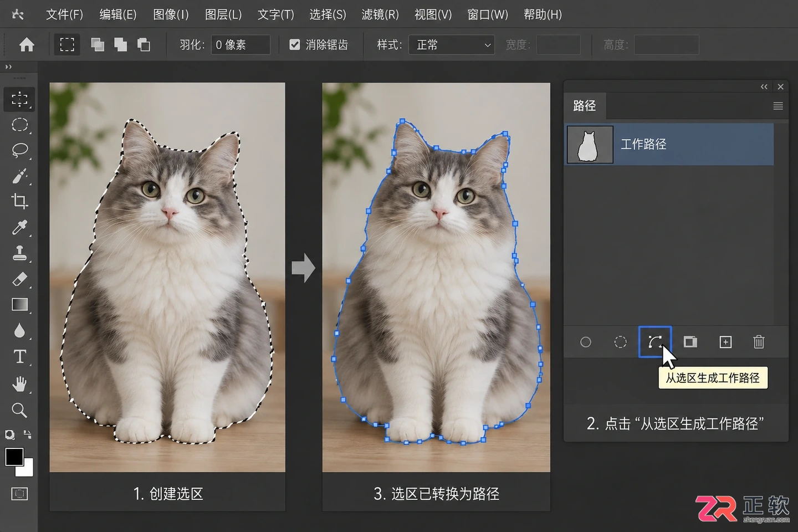Select the 工作路径 path row
The width and height of the screenshot is (798, 532).
coord(669,144)
